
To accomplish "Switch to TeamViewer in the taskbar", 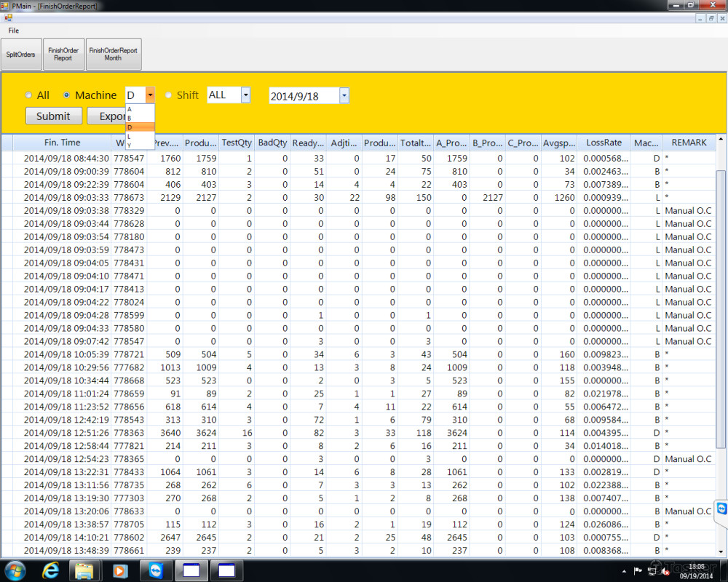I will click(x=156, y=570).
